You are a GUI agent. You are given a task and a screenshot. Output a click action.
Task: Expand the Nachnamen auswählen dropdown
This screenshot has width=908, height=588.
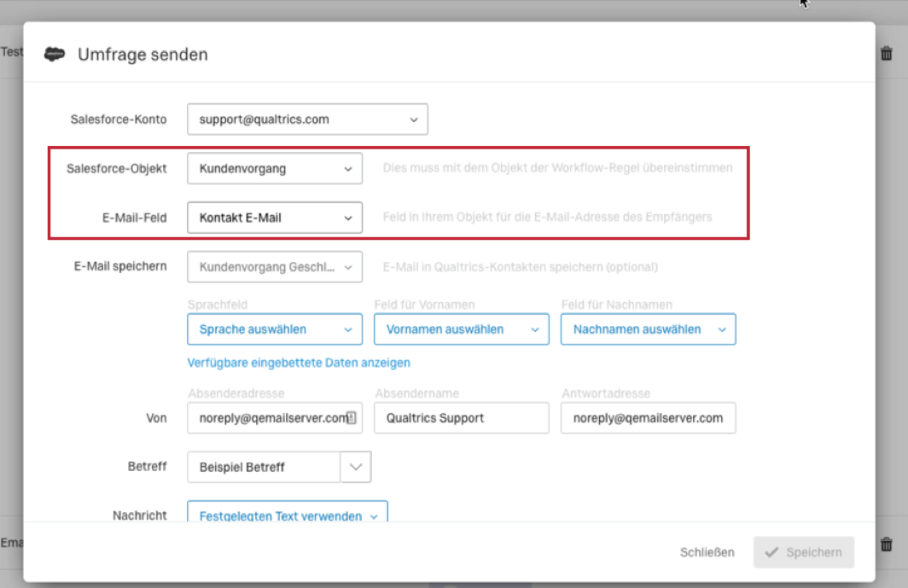(x=648, y=329)
